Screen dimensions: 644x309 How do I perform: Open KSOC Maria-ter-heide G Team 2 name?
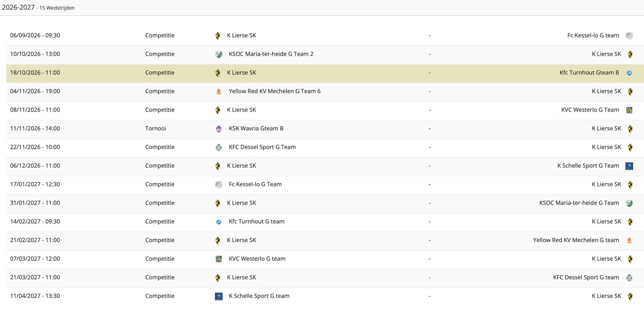(271, 54)
